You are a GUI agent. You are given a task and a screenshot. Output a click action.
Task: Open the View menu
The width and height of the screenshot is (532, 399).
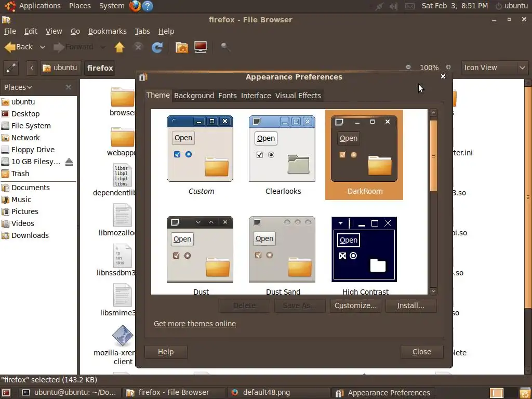point(54,31)
